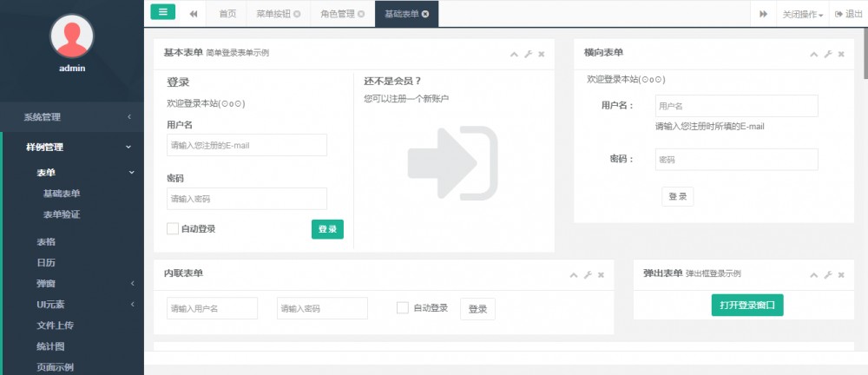868x375 pixels.
Task: Open 表单验证 in the sidebar
Action: click(62, 214)
